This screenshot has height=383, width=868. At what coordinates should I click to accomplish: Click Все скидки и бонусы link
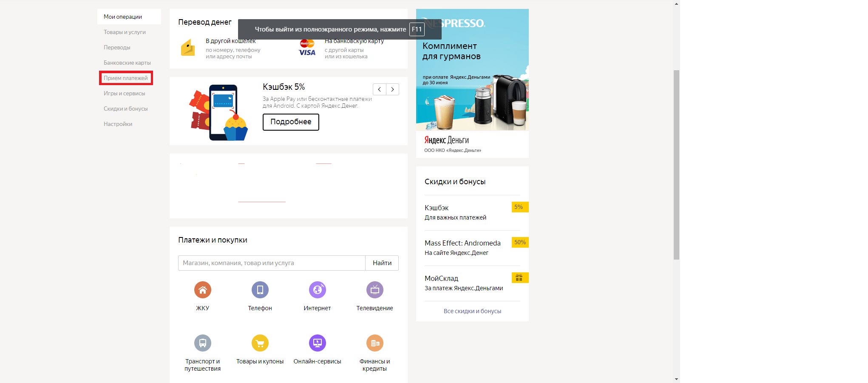(x=472, y=311)
